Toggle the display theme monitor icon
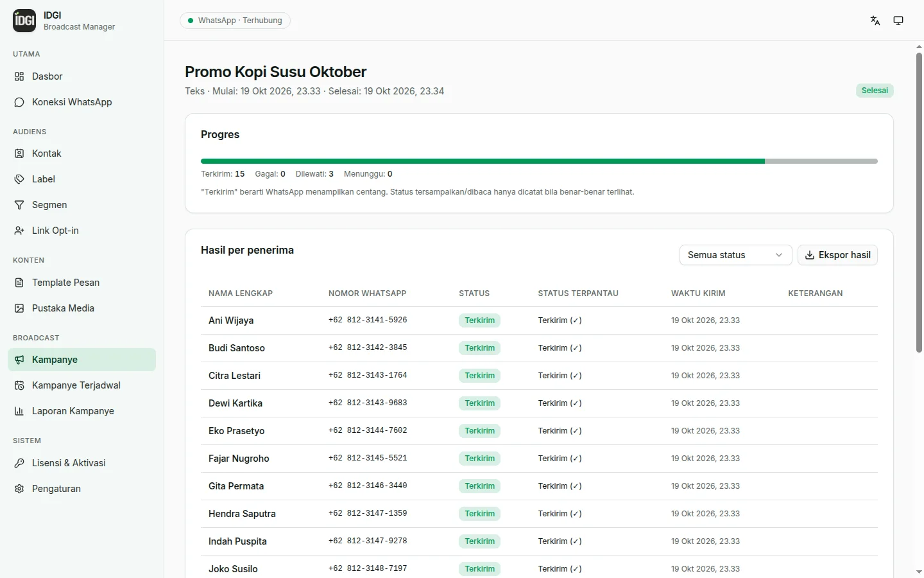924x578 pixels. pos(898,21)
